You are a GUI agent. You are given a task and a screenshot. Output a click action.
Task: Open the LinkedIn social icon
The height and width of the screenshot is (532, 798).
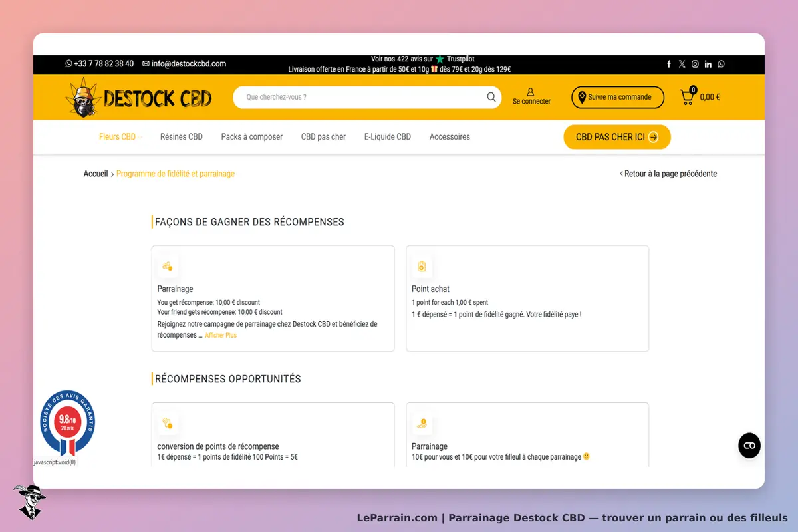708,64
